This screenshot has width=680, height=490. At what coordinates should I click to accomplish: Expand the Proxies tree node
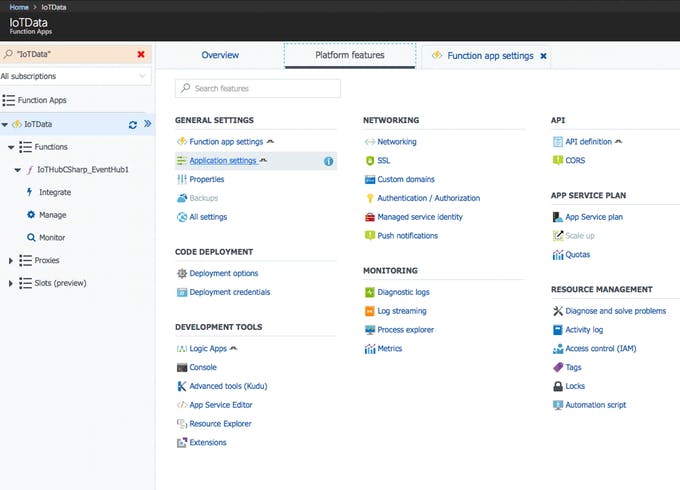pyautogui.click(x=11, y=260)
